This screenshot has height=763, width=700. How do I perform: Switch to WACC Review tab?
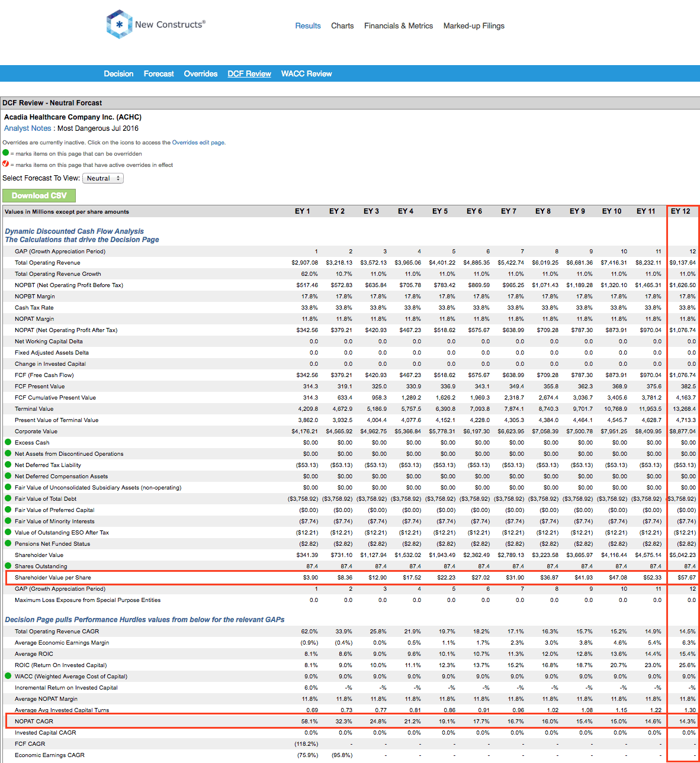click(306, 74)
